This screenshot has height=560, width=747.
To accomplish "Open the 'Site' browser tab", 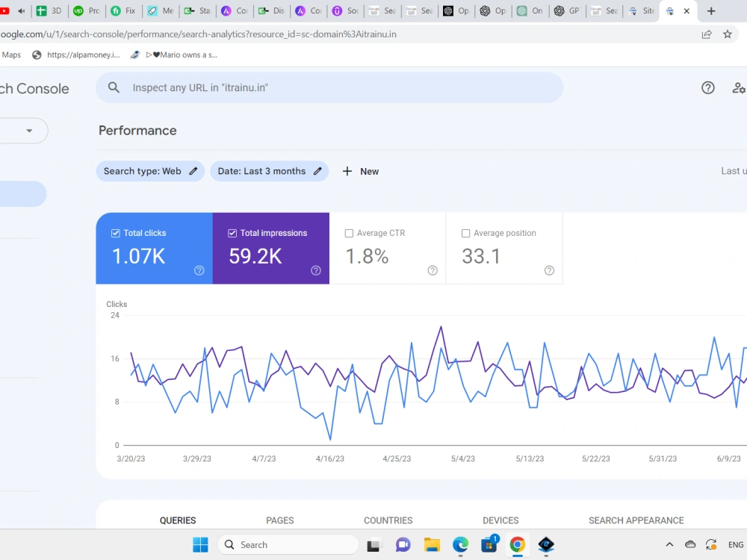I will (x=641, y=10).
